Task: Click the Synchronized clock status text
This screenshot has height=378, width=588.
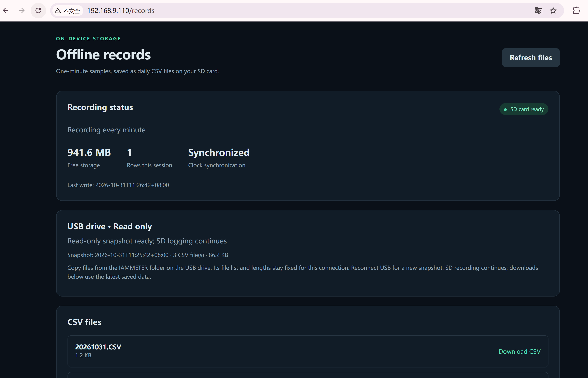Action: 219,152
